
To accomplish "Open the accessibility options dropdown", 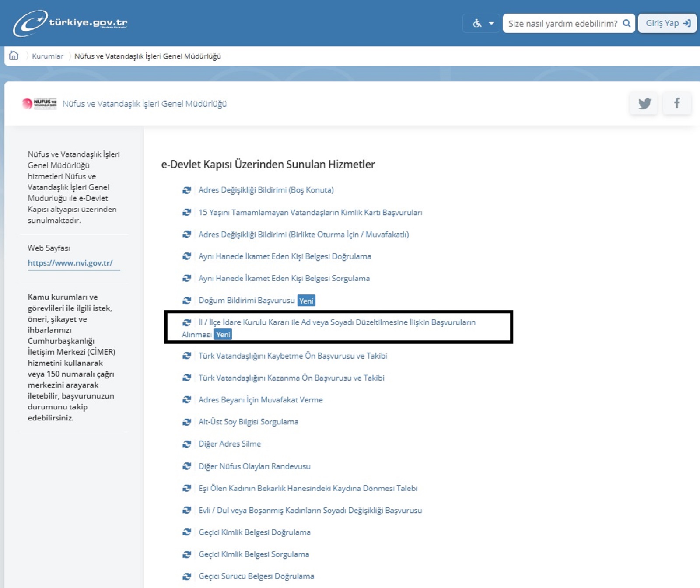I will coord(483,23).
